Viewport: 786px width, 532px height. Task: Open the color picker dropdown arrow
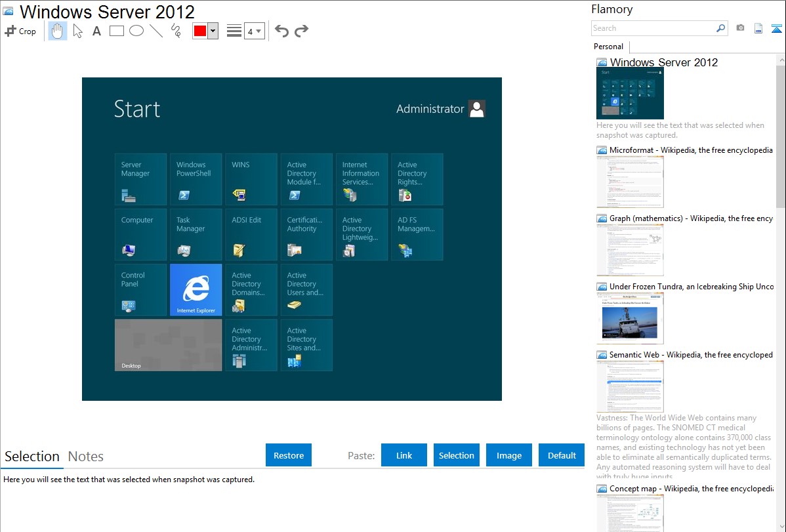(213, 31)
